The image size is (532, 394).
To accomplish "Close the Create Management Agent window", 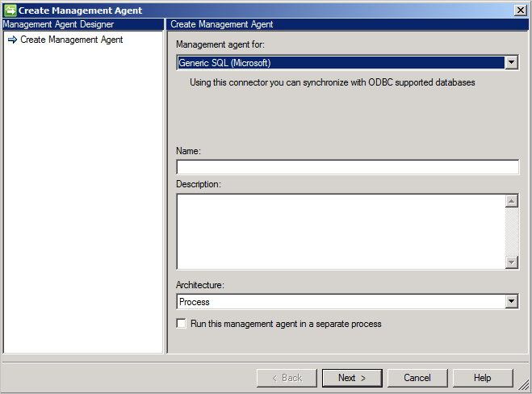I will point(520,10).
